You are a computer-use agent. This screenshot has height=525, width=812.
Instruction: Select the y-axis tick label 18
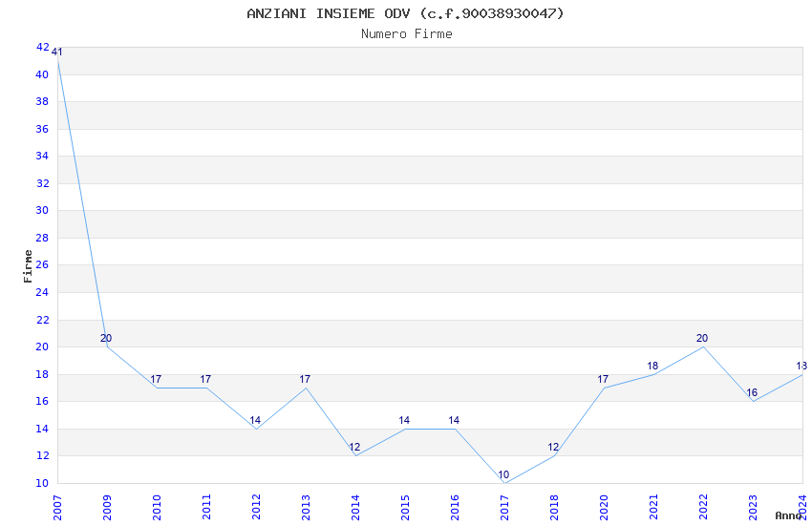point(42,374)
